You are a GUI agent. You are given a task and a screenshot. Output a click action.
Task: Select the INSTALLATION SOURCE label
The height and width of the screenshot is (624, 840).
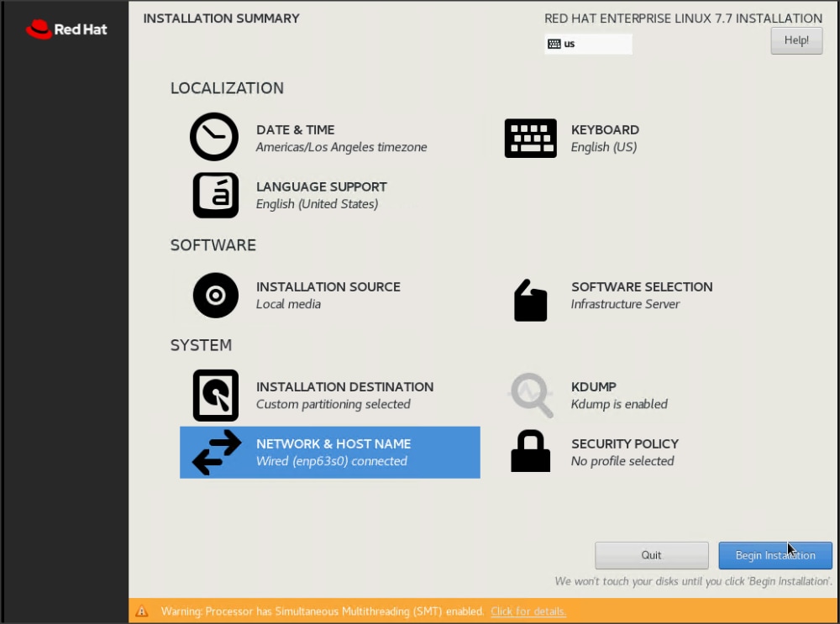pyautogui.click(x=328, y=286)
